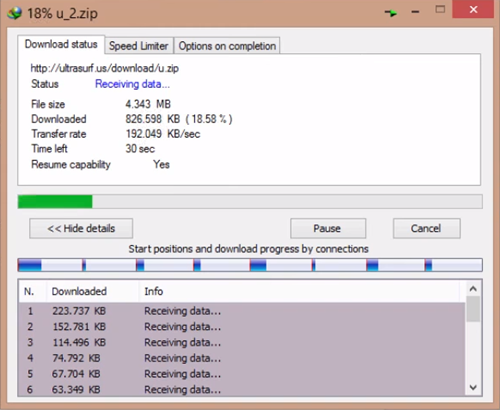
Task: Click the green arrow tray icon in title bar
Action: 391,13
